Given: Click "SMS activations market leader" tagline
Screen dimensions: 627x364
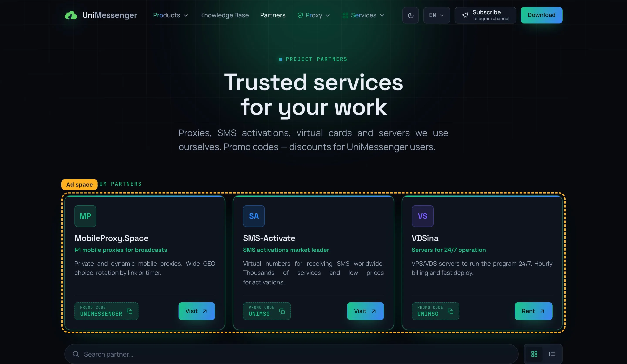Looking at the screenshot, I should (286, 250).
